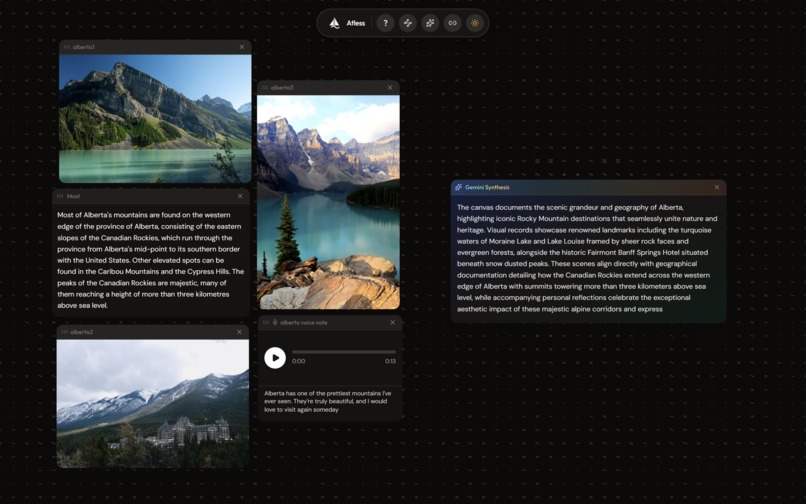Viewport: 806px width, 504px height.
Task: Close the Gemini Synthesis panel
Action: [717, 187]
